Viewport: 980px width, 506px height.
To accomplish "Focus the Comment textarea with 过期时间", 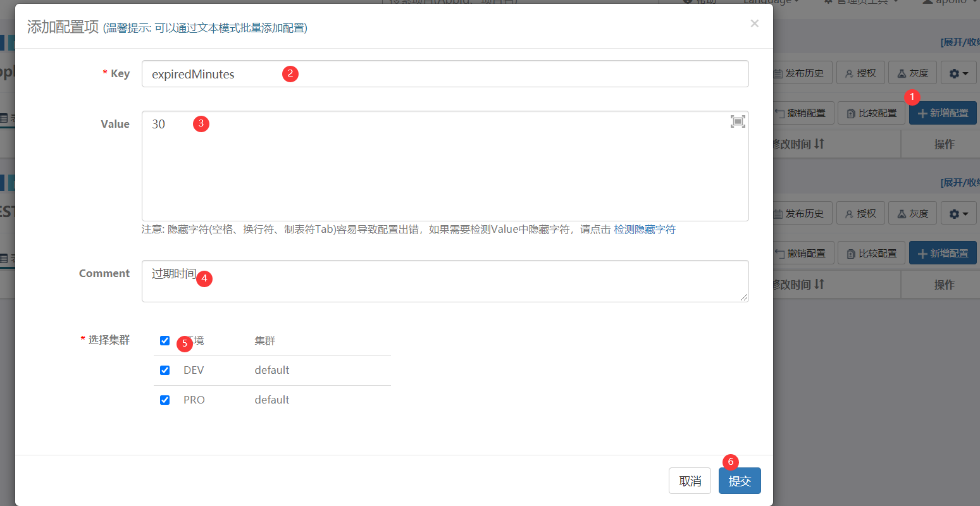I will click(445, 281).
